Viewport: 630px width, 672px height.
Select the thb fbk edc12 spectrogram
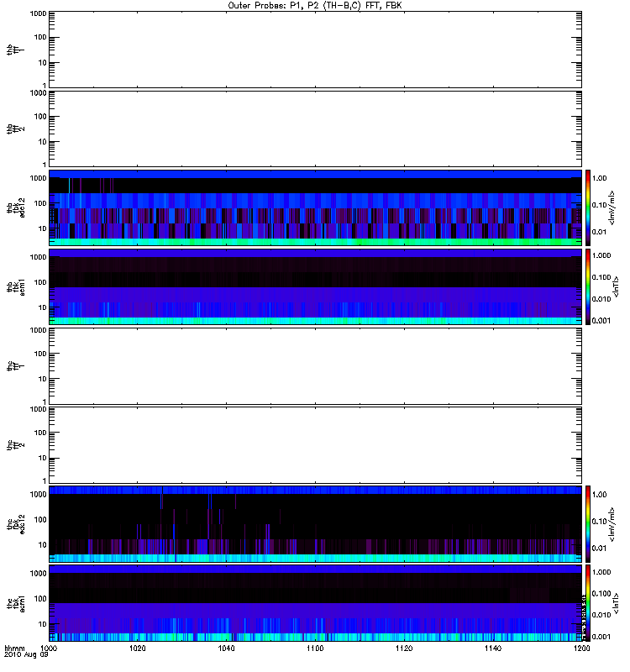pos(315,207)
